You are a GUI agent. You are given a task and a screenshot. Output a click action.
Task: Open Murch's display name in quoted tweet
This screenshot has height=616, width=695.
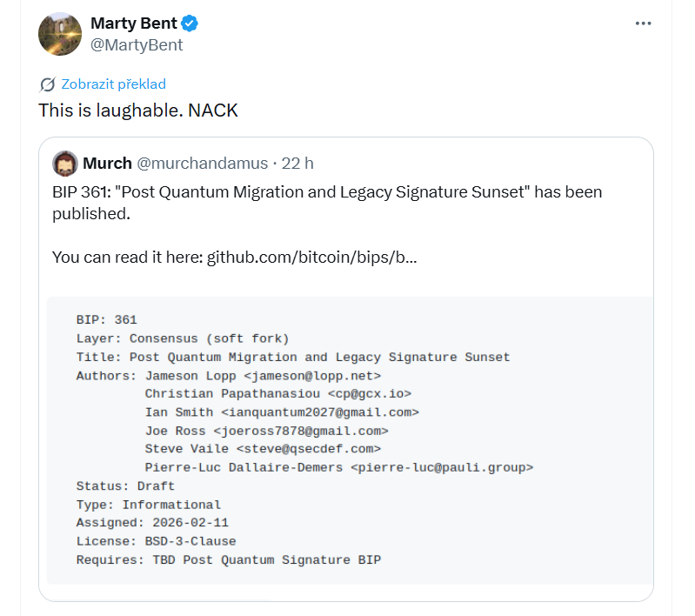pyautogui.click(x=107, y=163)
